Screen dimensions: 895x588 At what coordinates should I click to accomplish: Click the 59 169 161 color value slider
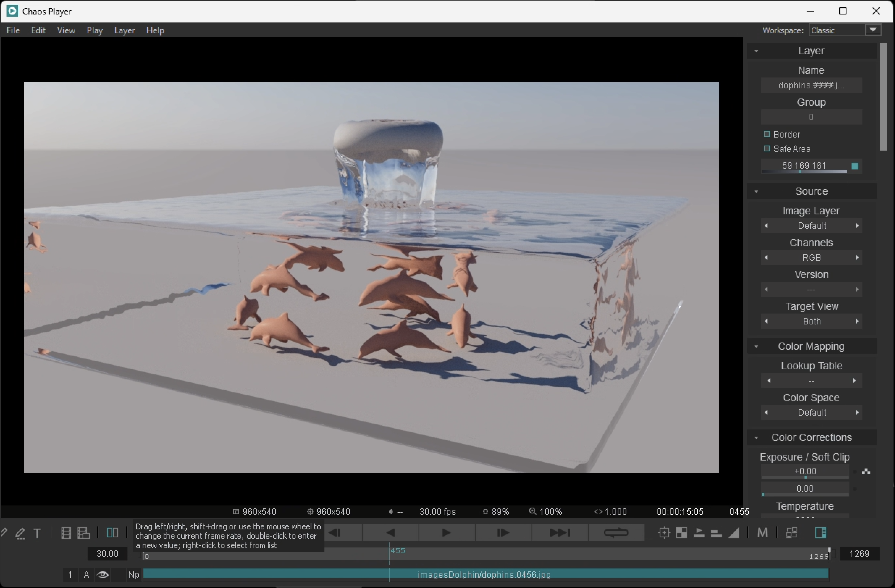point(804,166)
